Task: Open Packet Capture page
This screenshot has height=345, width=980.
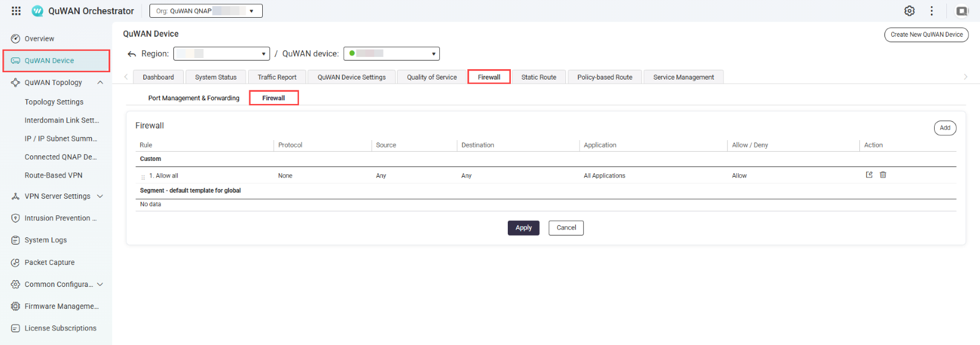Action: pyautogui.click(x=50, y=262)
